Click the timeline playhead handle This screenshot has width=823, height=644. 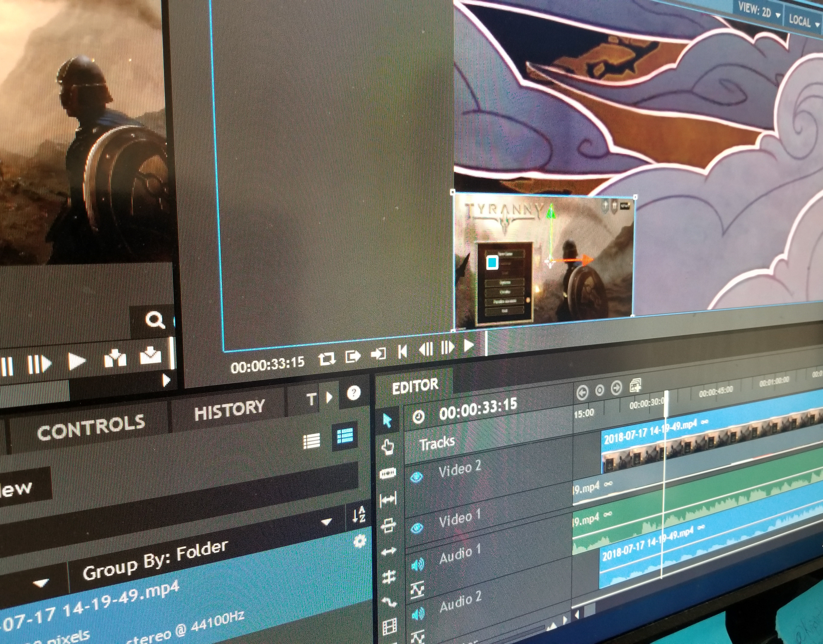[667, 403]
